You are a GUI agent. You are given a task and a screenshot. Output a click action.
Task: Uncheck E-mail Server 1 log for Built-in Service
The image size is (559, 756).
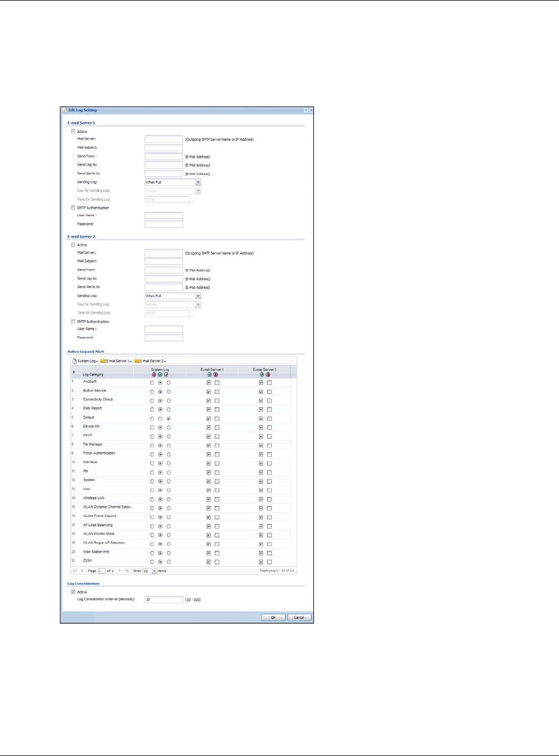click(x=209, y=392)
